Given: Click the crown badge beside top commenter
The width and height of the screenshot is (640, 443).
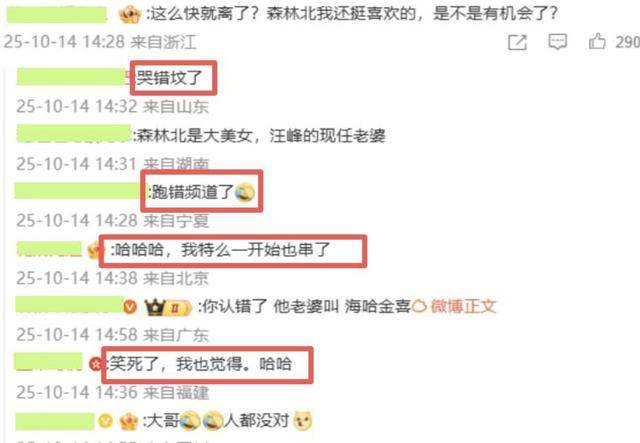Looking at the screenshot, I should pyautogui.click(x=129, y=15).
